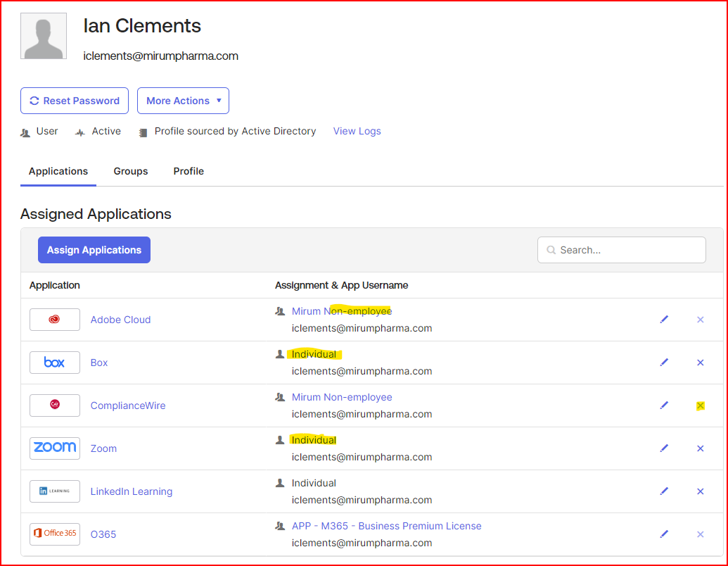
Task: Open the ComplianceWire application link
Action: click(x=128, y=405)
